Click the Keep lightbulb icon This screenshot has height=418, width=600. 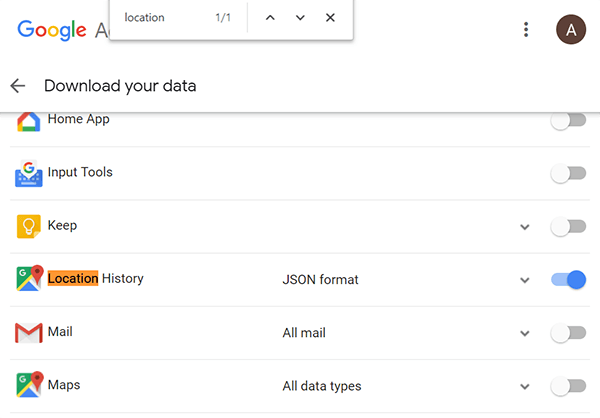(x=28, y=226)
